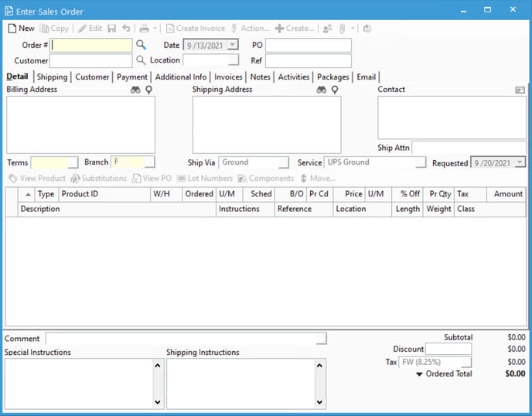Click the View PO button
The height and width of the screenshot is (416, 532).
point(152,179)
